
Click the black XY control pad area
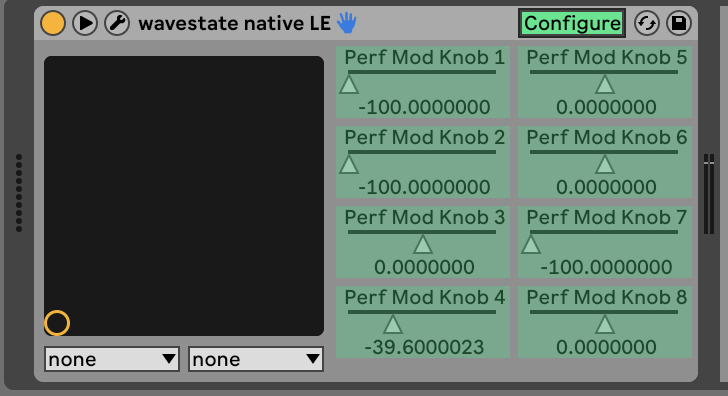(x=184, y=196)
